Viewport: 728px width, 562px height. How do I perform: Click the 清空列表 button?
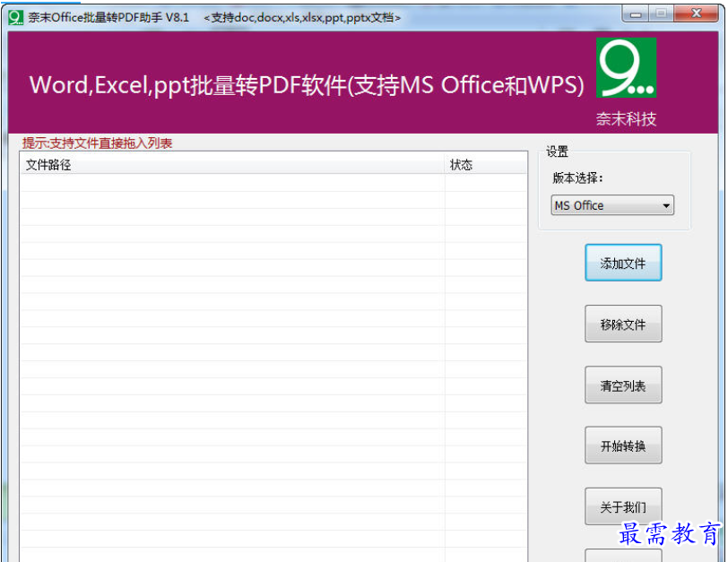click(x=623, y=385)
